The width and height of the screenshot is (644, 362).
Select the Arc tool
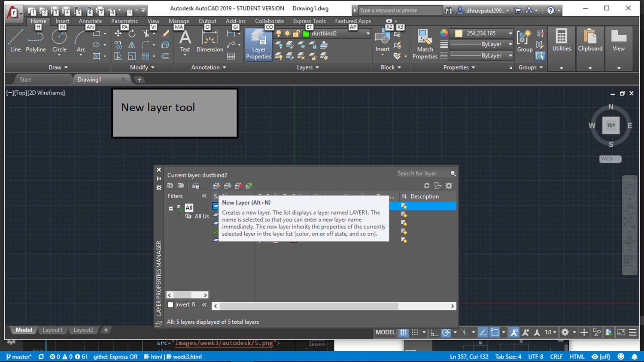point(81,41)
